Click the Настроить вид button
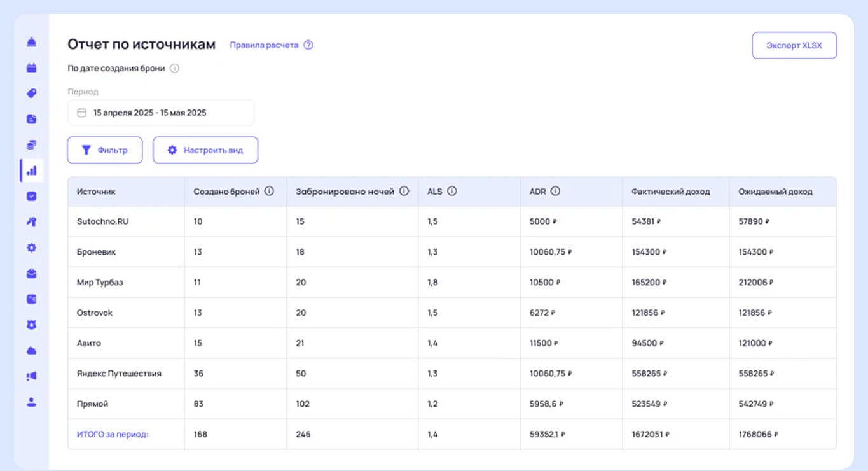 coord(205,150)
